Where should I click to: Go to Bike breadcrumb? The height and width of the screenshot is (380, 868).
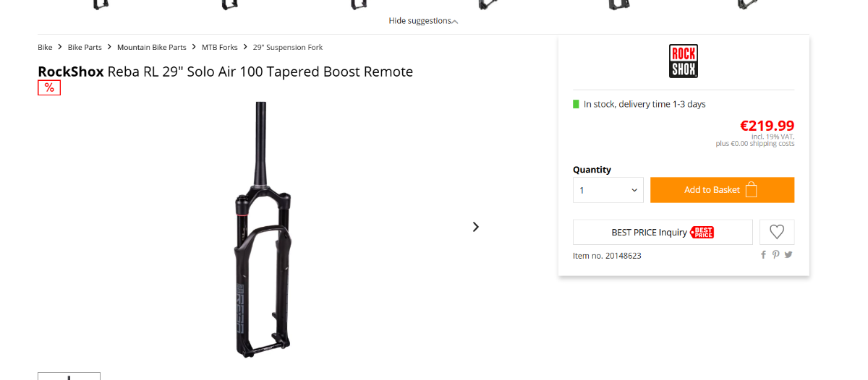tap(45, 47)
